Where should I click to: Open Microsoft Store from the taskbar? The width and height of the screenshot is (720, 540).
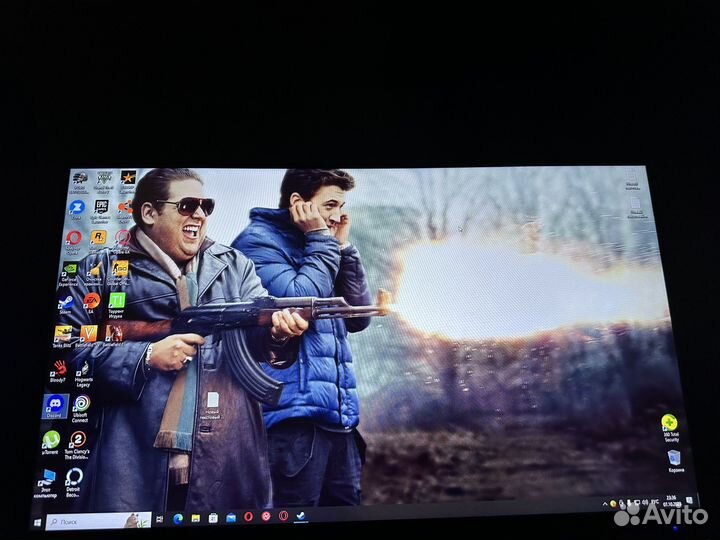[213, 518]
